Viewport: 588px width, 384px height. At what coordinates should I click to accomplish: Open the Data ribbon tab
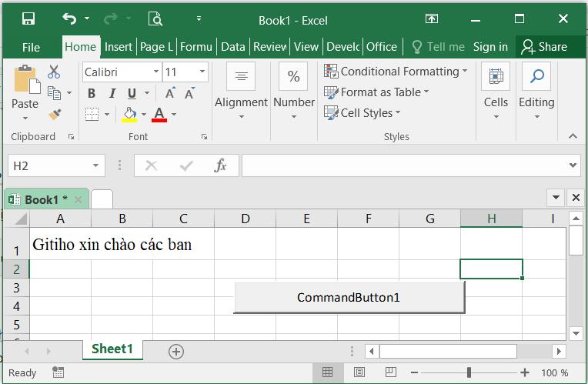233,47
